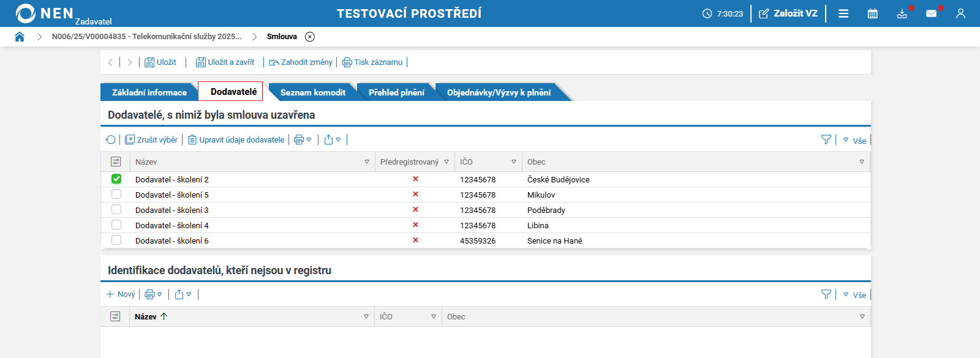This screenshot has width=980, height=358.
Task: Uncheck Dodavatel - školení 2 checkbox
Action: (116, 179)
